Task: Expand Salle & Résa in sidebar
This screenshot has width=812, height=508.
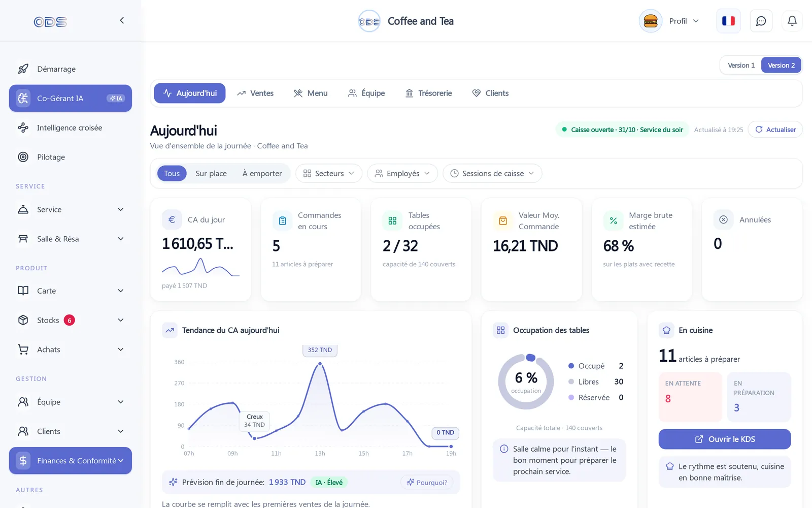Action: pyautogui.click(x=71, y=239)
